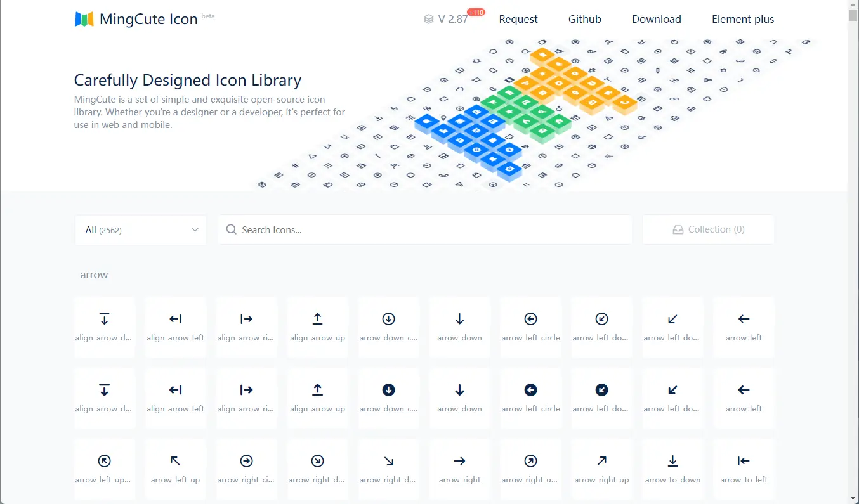
Task: Go to the Github link in header
Action: click(x=585, y=19)
